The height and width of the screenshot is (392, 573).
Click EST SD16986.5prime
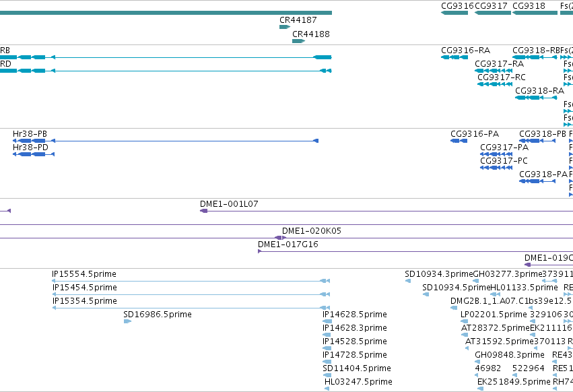click(158, 315)
